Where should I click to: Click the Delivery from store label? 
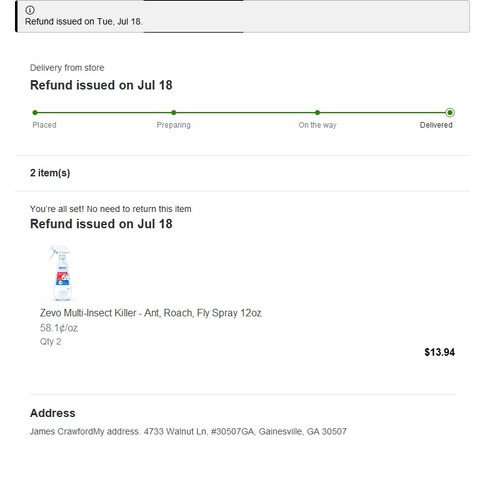(67, 68)
